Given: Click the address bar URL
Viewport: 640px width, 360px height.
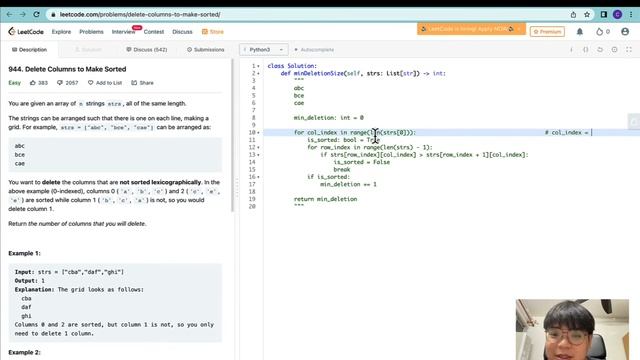Looking at the screenshot, I should click(x=140, y=15).
